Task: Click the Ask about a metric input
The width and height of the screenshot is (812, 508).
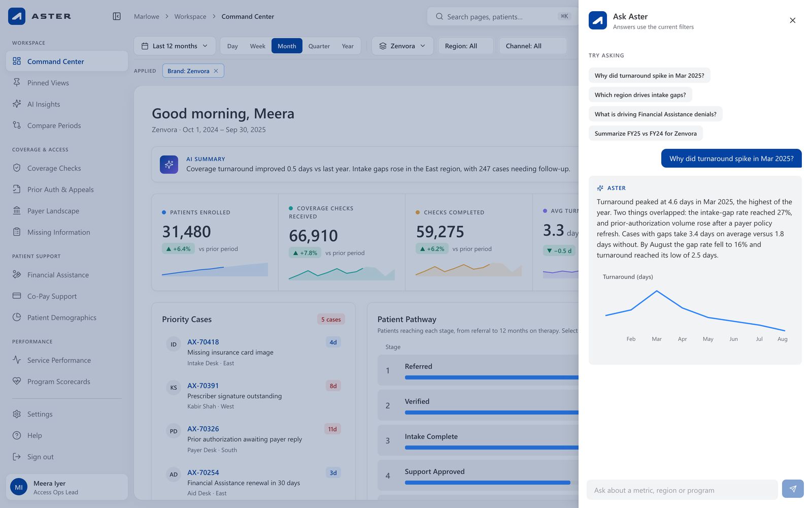Action: pyautogui.click(x=682, y=490)
